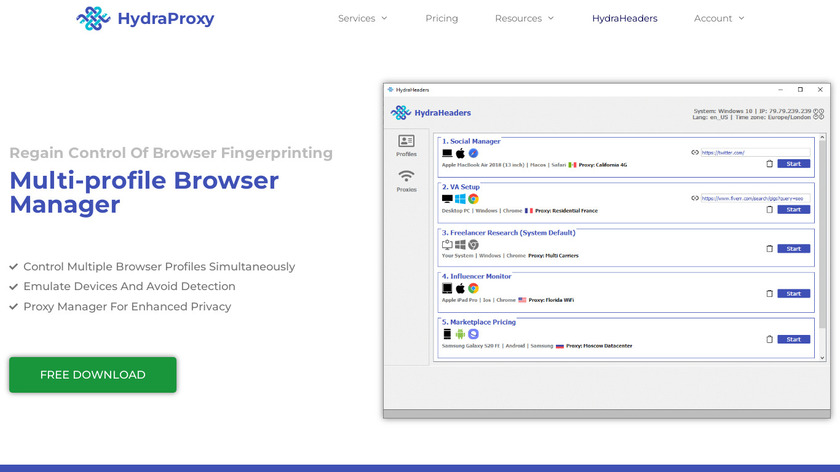
Task: Click the phone icon in Marketplace Pricing
Action: click(x=447, y=334)
